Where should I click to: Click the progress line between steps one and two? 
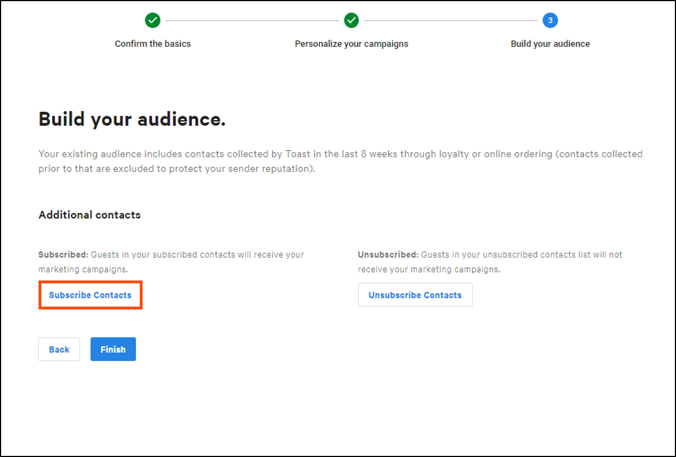click(252, 20)
